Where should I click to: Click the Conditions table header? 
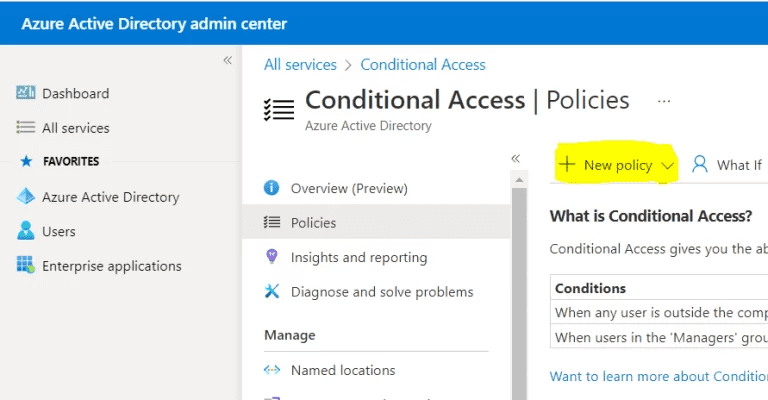[x=659, y=288]
